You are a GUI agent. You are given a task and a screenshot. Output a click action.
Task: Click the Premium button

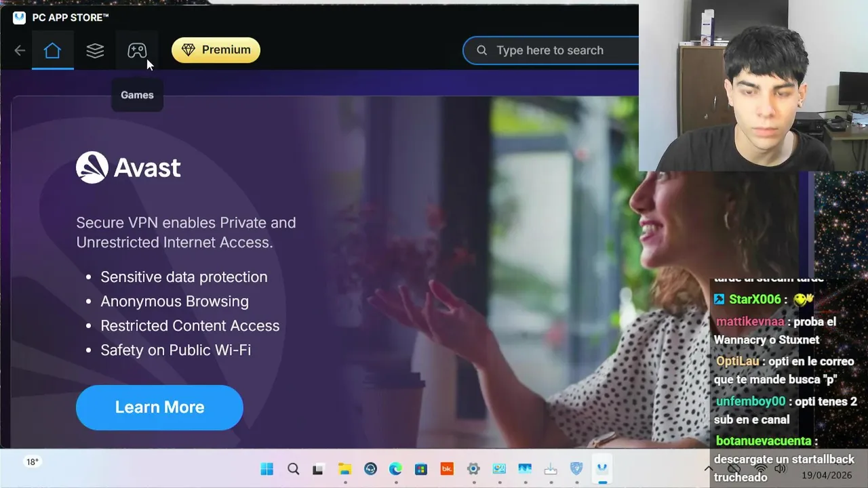(x=216, y=50)
